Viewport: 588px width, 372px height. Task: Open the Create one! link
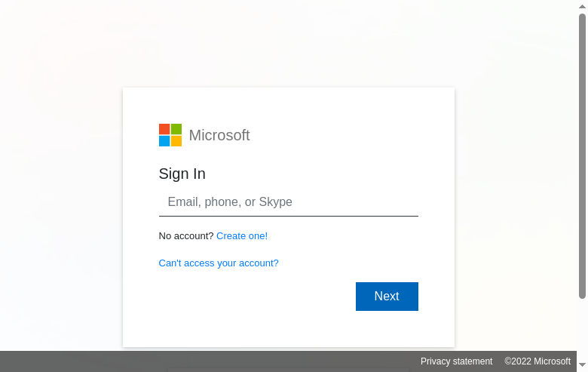pyautogui.click(x=242, y=236)
